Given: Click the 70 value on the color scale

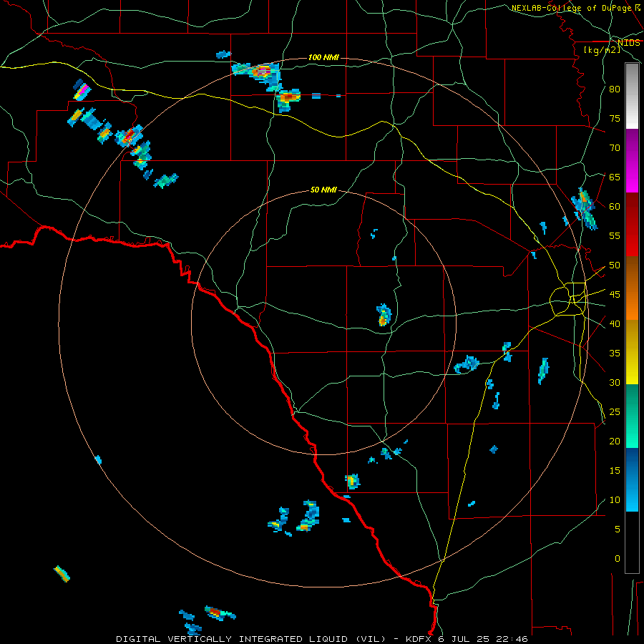Looking at the screenshot, I should click(615, 148).
